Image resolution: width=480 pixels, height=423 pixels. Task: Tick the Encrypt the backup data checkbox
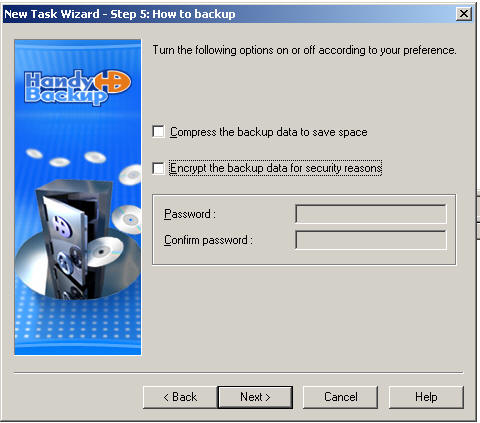click(158, 168)
